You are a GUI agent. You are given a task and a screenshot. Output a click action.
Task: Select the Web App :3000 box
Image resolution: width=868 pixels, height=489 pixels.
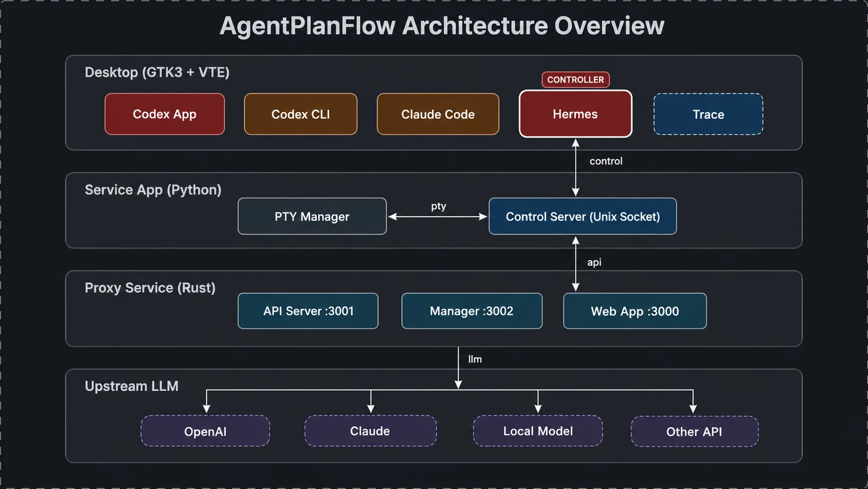click(x=634, y=311)
